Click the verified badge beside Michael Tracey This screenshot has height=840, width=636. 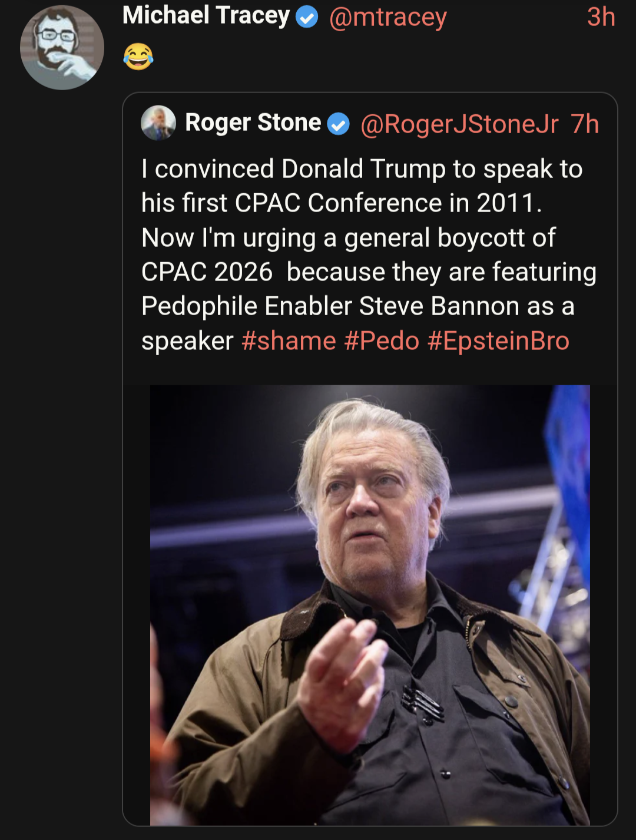[x=306, y=18]
